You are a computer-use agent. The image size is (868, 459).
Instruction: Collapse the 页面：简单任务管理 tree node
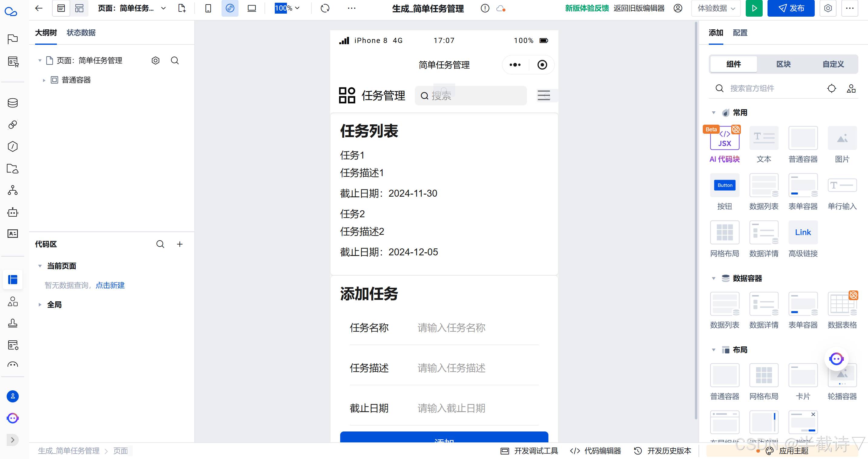pos(40,61)
